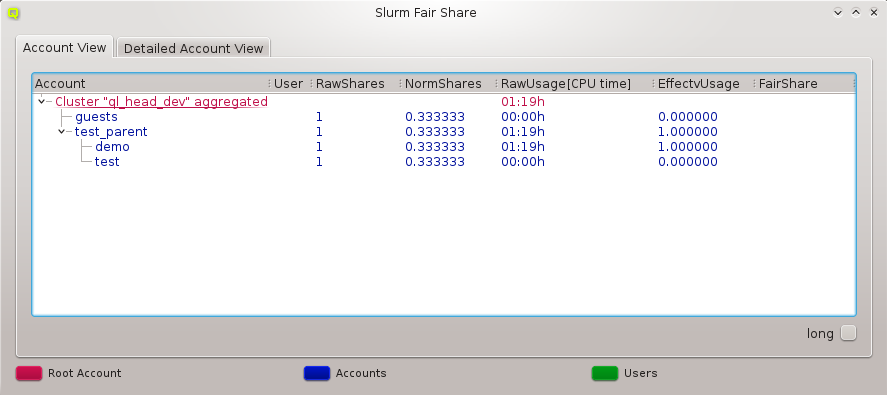Enable the long checkbox
The image size is (887, 395).
[x=848, y=333]
